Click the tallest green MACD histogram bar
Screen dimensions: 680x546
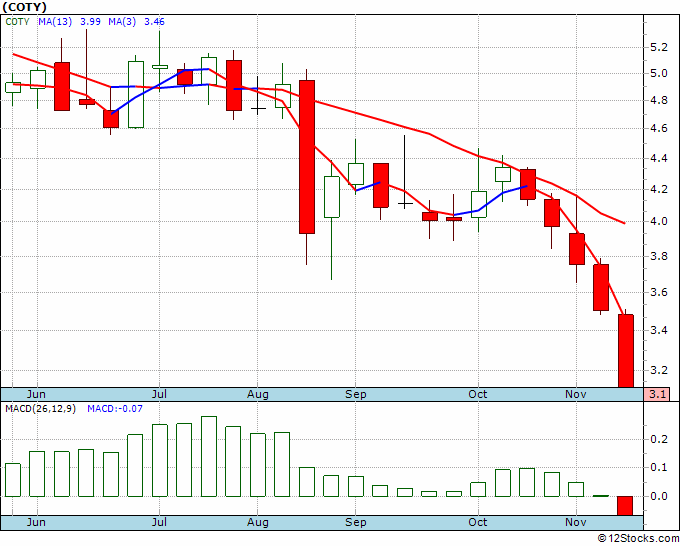209,456
